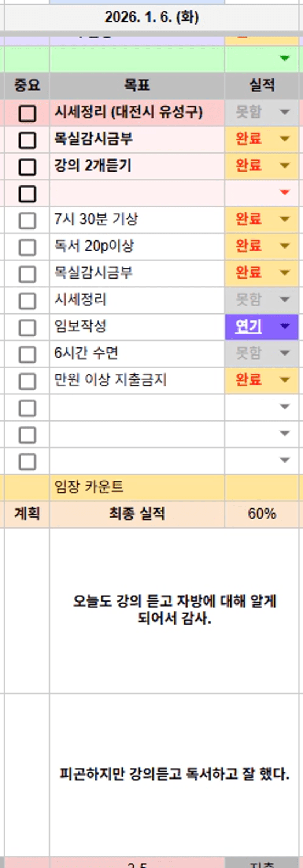The width and height of the screenshot is (303, 868).
Task: Open status dropdown for 만원 이상 지출금지
Action: (285, 380)
